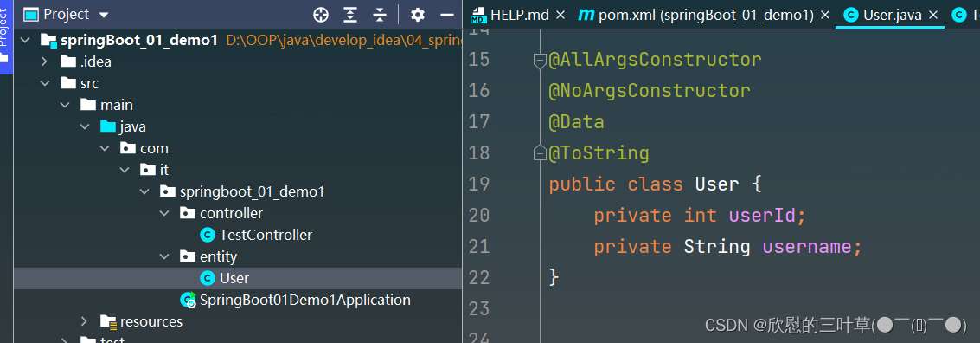The image size is (980, 343).
Task: Expand the .idea folder
Action: (44, 62)
